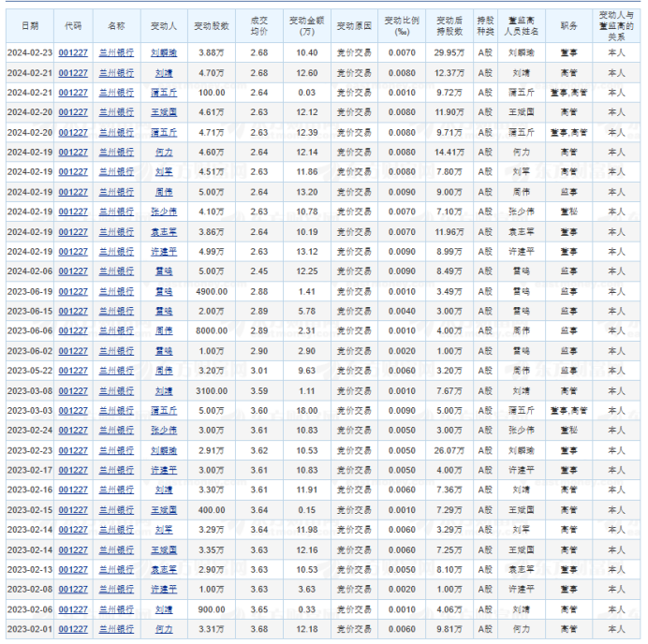Select the 3100.00 share change cell
This screenshot has height=644, width=648.
point(212,390)
